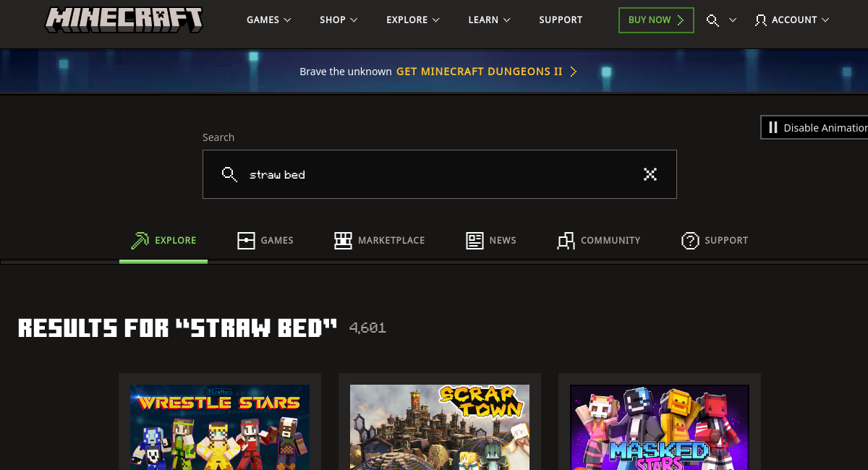Toggle Disable Animation

[x=814, y=127]
